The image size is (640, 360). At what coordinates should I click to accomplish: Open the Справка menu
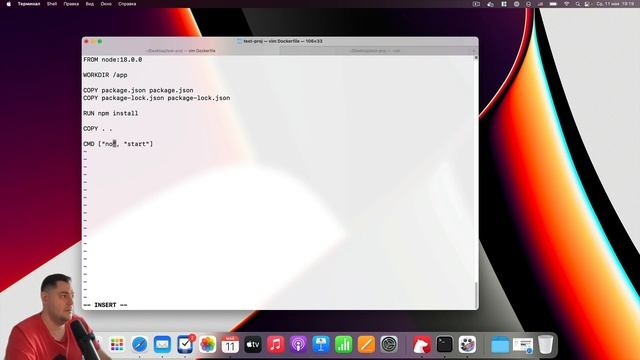127,4
